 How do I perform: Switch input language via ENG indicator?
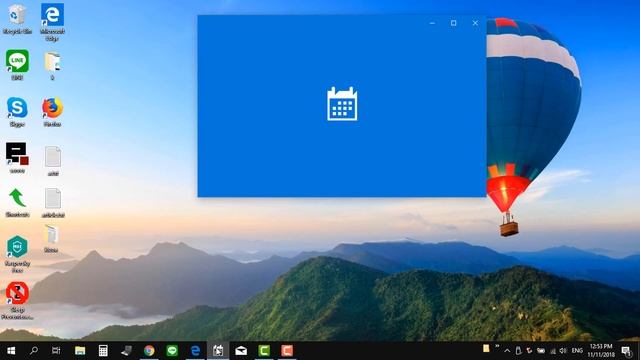[x=577, y=351]
